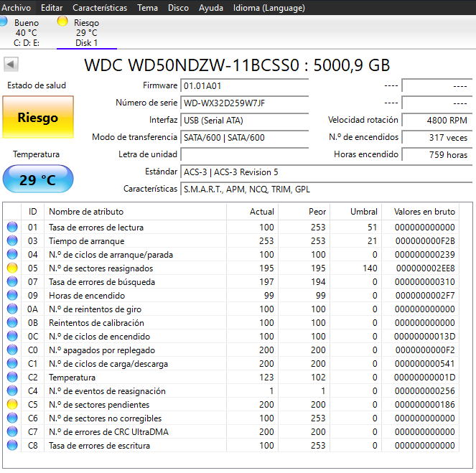Select the Riesgo Disk 1 tab
Viewport: 476px width, 473px height.
pos(87,32)
